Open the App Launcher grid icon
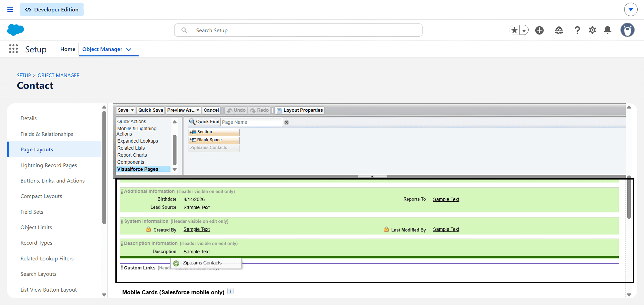Image resolution: width=644 pixels, height=305 pixels. [x=13, y=49]
